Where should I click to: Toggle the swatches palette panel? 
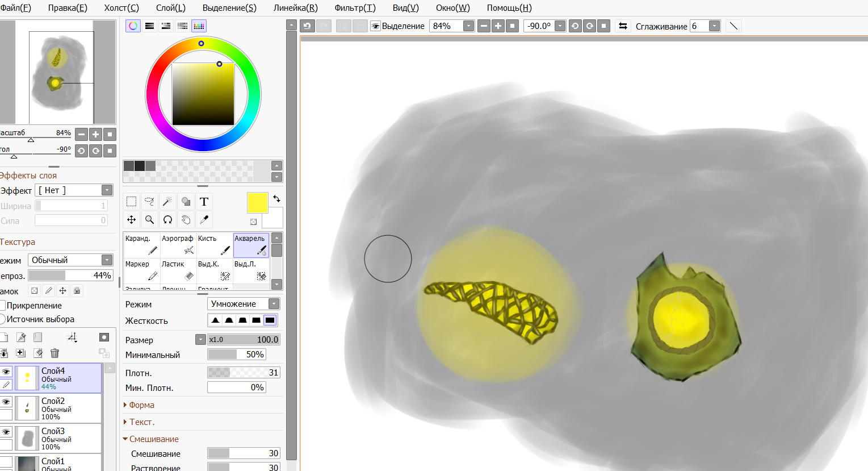199,26
